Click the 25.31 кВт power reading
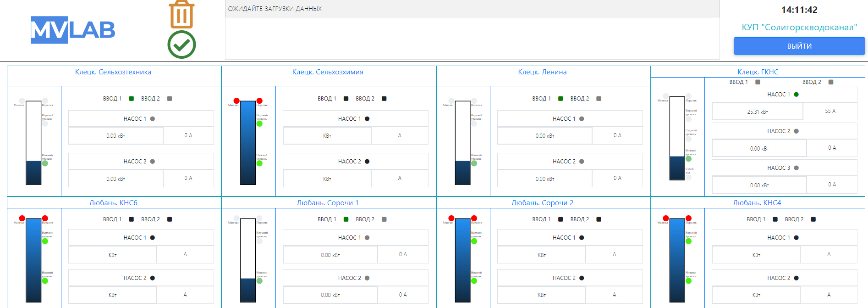This screenshot has height=308, width=868. (757, 112)
